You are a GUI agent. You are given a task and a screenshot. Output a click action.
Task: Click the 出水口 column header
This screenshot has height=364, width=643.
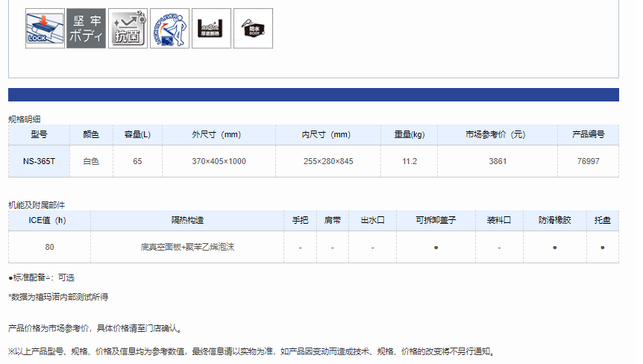372,220
